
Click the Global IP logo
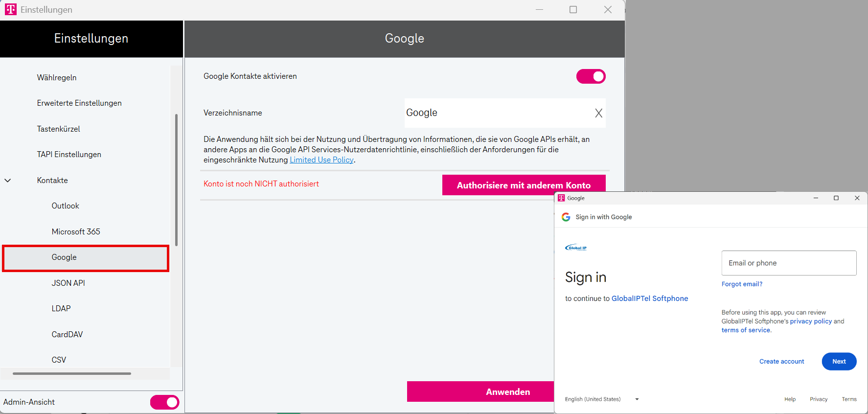click(576, 248)
